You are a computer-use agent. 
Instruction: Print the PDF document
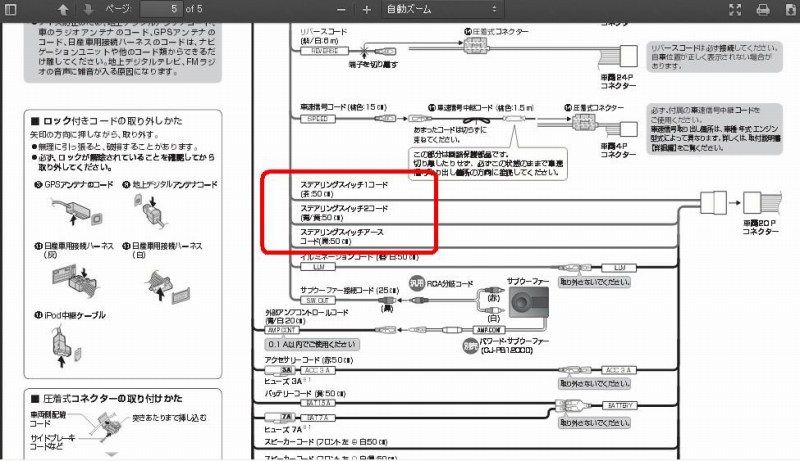[763, 9]
